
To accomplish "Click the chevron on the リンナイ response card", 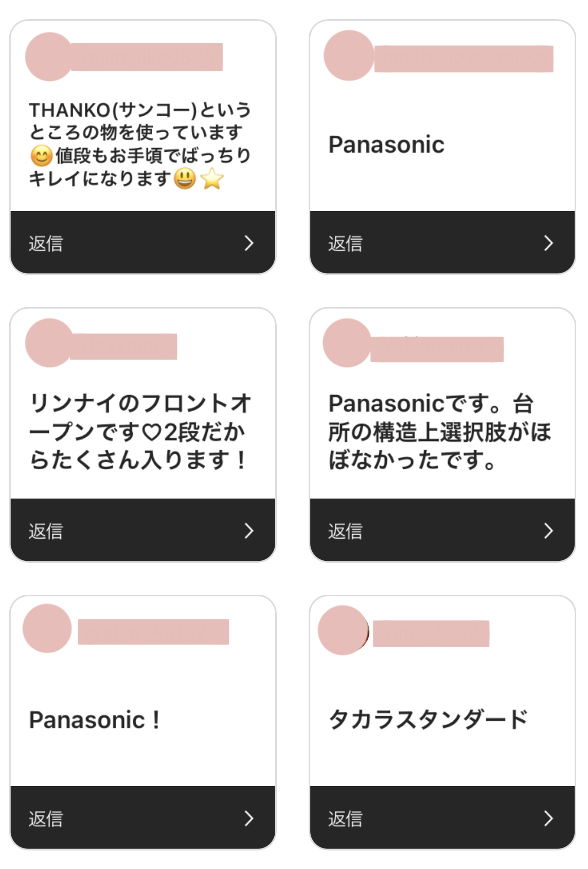I will [x=249, y=530].
